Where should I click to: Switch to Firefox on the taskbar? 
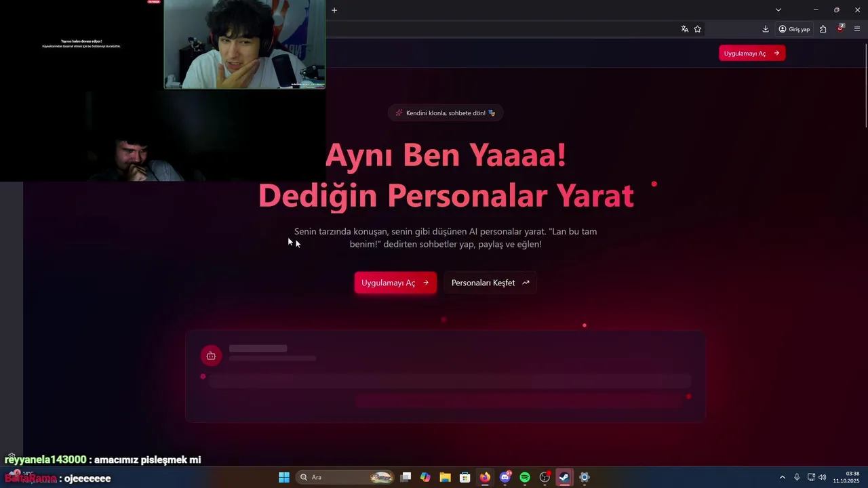[x=485, y=477]
